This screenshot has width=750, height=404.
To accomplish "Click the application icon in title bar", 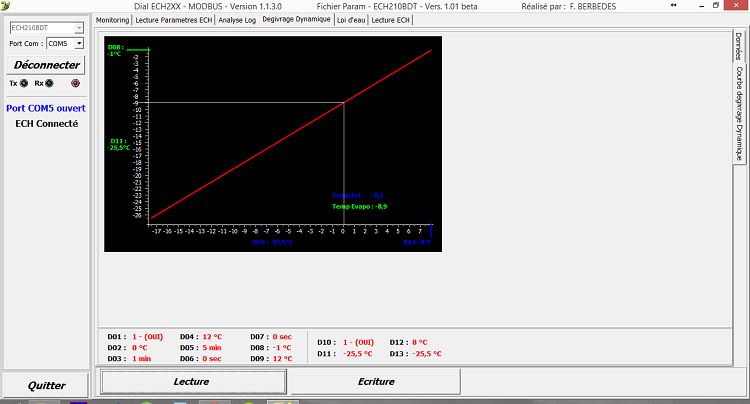I will 6,6.
